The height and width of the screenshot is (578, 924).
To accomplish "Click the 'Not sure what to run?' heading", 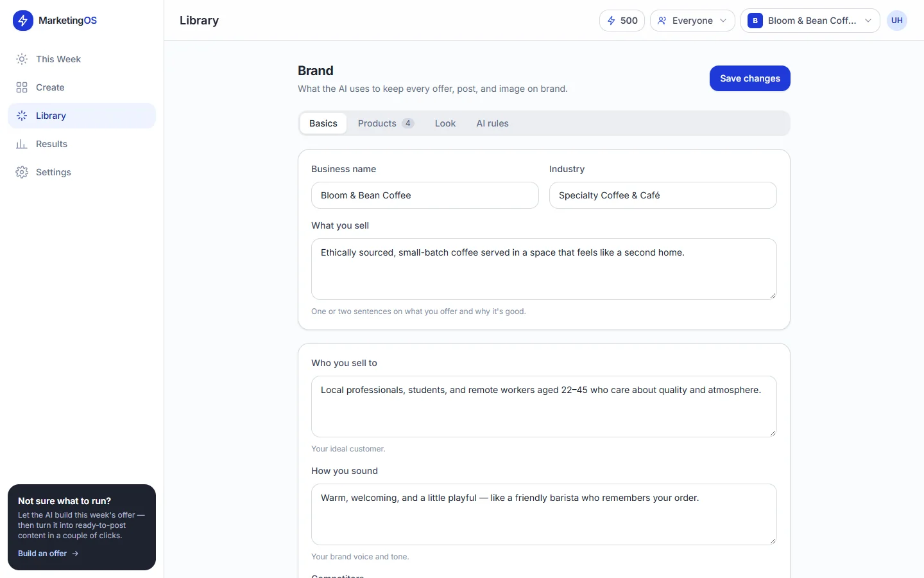I will point(64,501).
